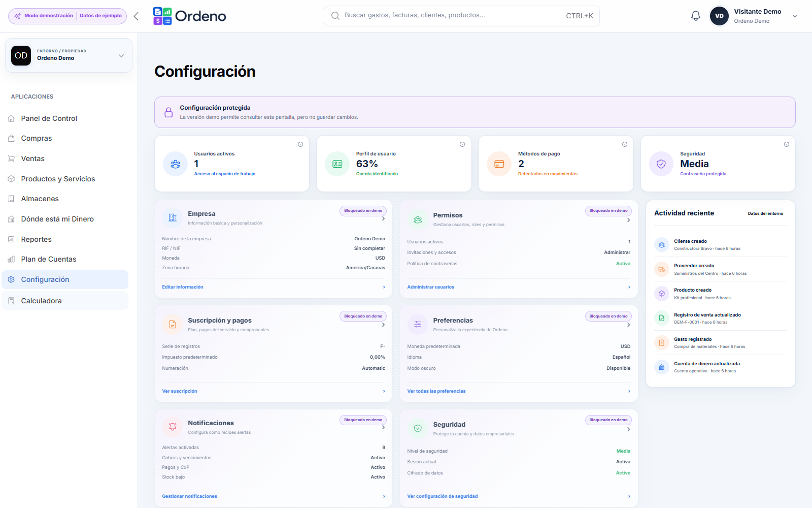Click the Cuenta de dinero actualizada bank icon

pos(662,367)
